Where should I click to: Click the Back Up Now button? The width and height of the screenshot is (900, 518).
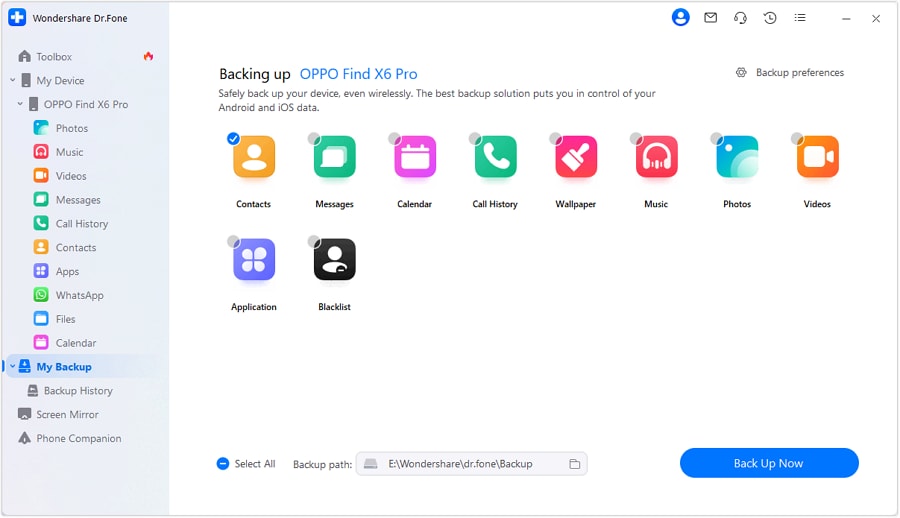769,463
